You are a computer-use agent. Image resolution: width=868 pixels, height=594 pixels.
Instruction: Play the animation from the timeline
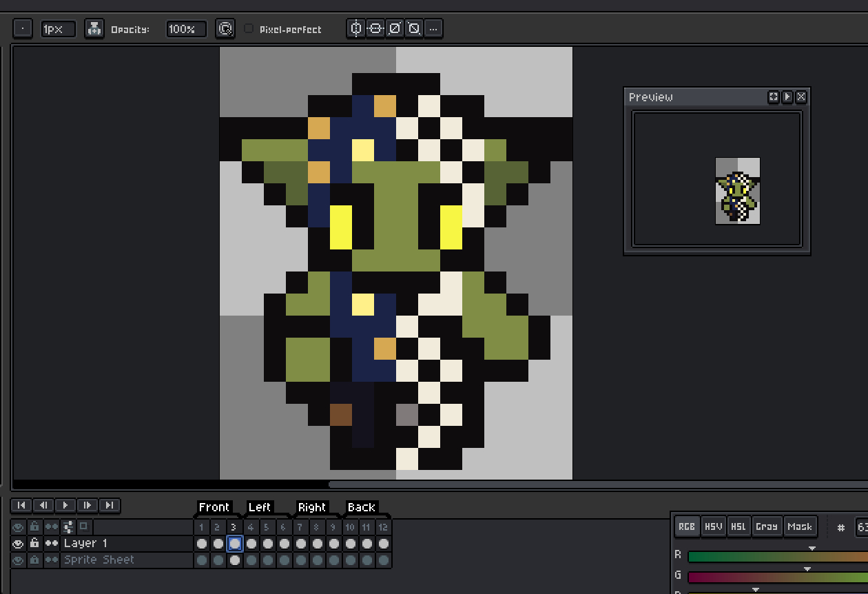[x=65, y=505]
